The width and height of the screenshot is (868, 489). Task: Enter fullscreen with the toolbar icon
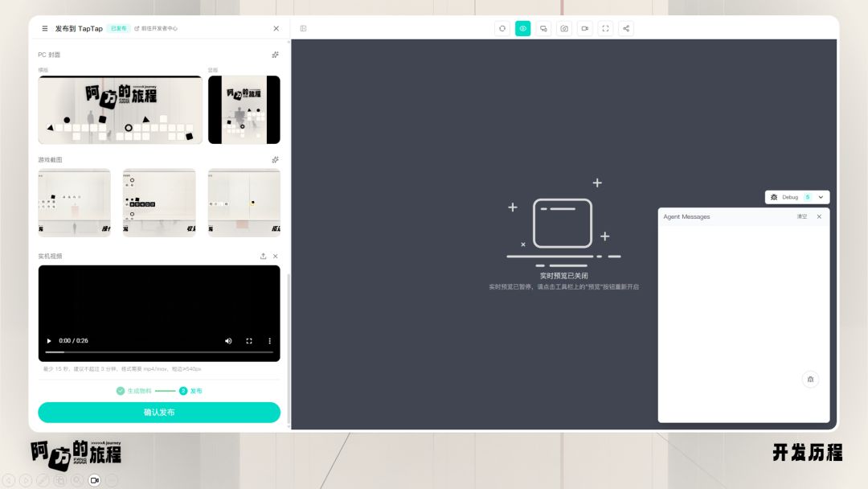point(606,28)
